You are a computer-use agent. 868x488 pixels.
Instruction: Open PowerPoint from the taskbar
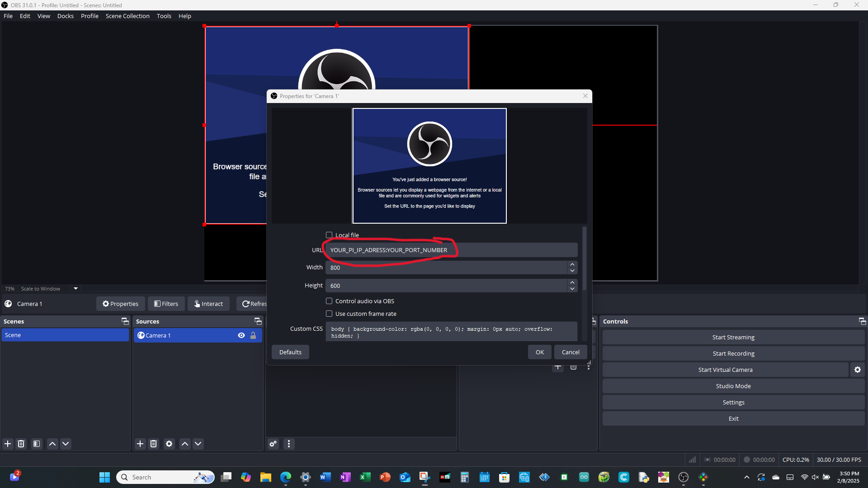385,477
